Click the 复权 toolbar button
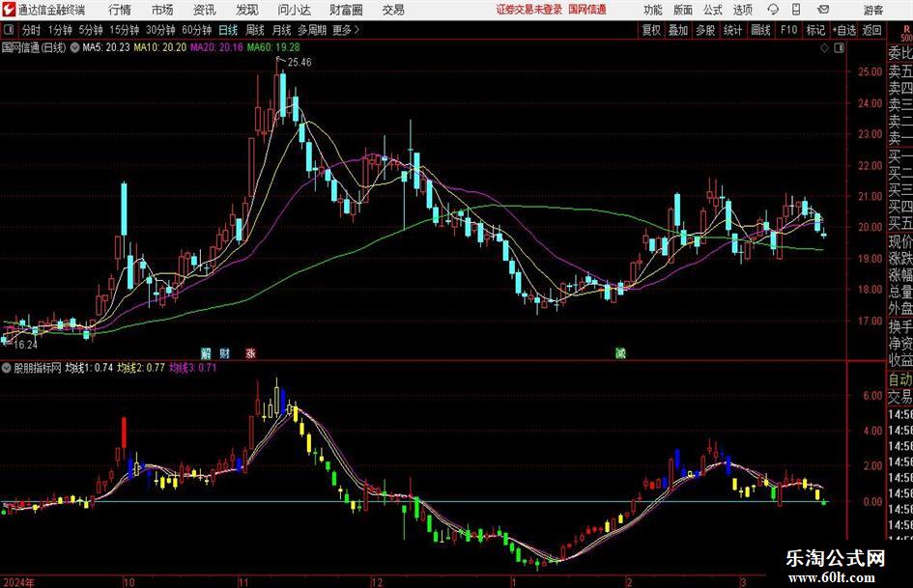The width and height of the screenshot is (913, 588). point(651,30)
